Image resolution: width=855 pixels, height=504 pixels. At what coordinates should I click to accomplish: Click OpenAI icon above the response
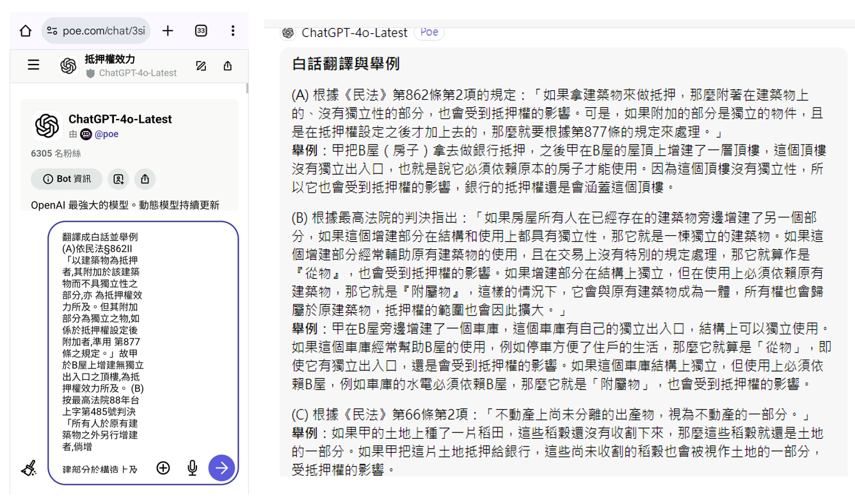(288, 33)
